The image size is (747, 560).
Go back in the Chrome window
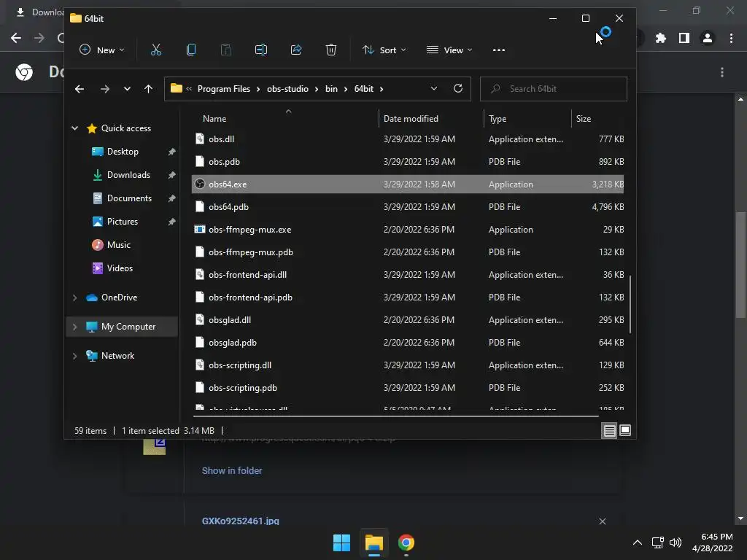pos(16,38)
